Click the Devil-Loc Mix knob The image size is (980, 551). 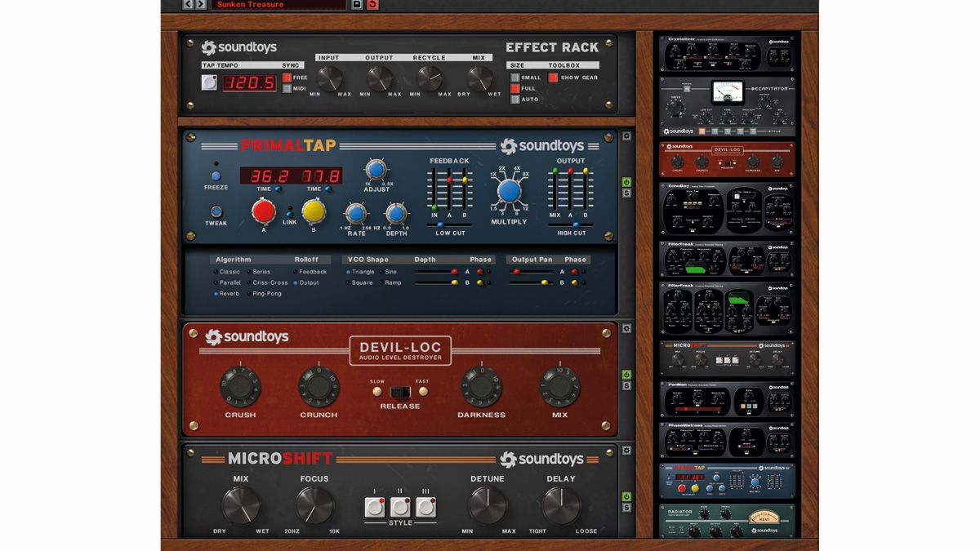560,386
